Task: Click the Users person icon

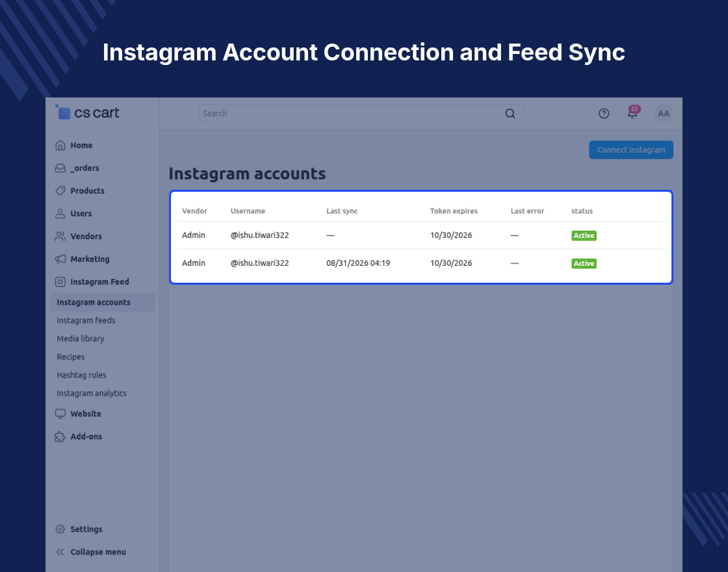Action: coord(60,214)
